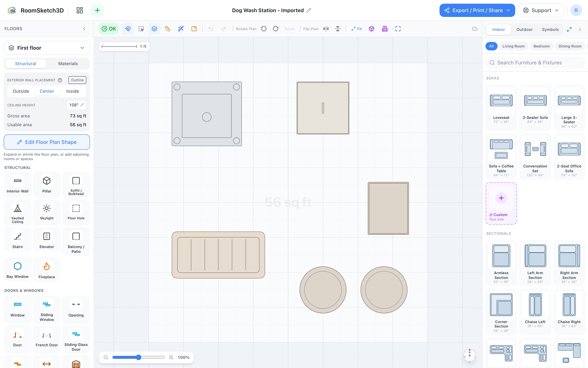Viewport: 588px width, 368px height.
Task: Collapse the furniture panel chevron
Action: pos(580,29)
